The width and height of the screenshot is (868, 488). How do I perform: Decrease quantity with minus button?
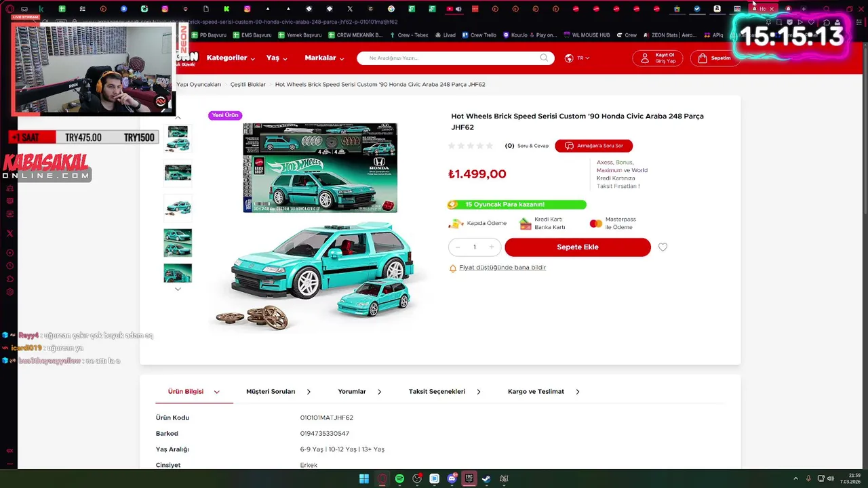pos(458,247)
